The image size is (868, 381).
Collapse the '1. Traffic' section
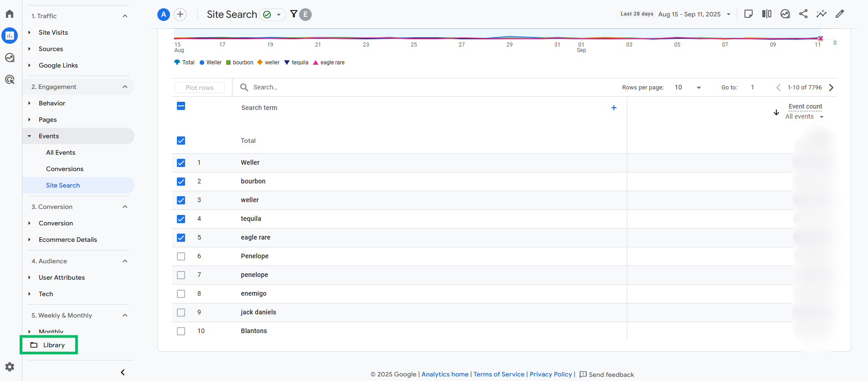point(125,16)
